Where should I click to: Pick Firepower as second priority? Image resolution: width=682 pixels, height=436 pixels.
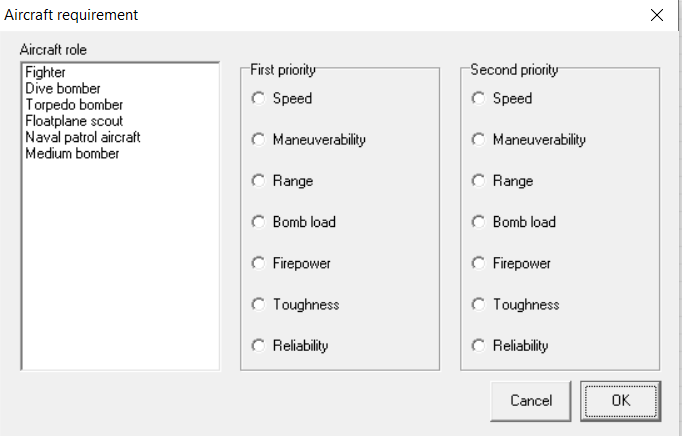[x=479, y=263]
